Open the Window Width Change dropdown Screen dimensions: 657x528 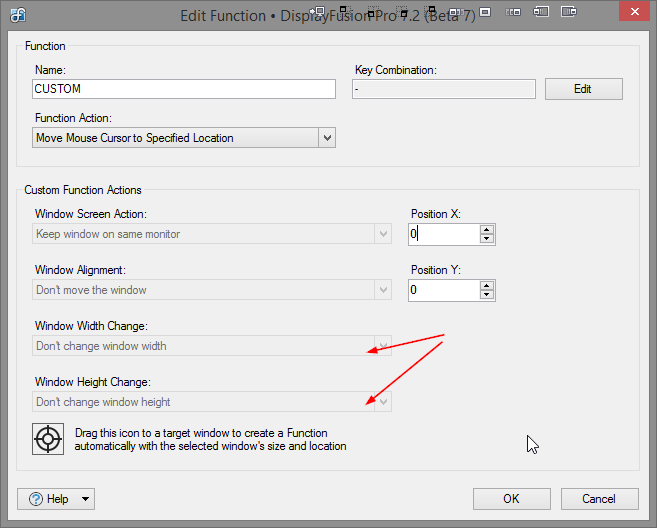[x=382, y=346]
